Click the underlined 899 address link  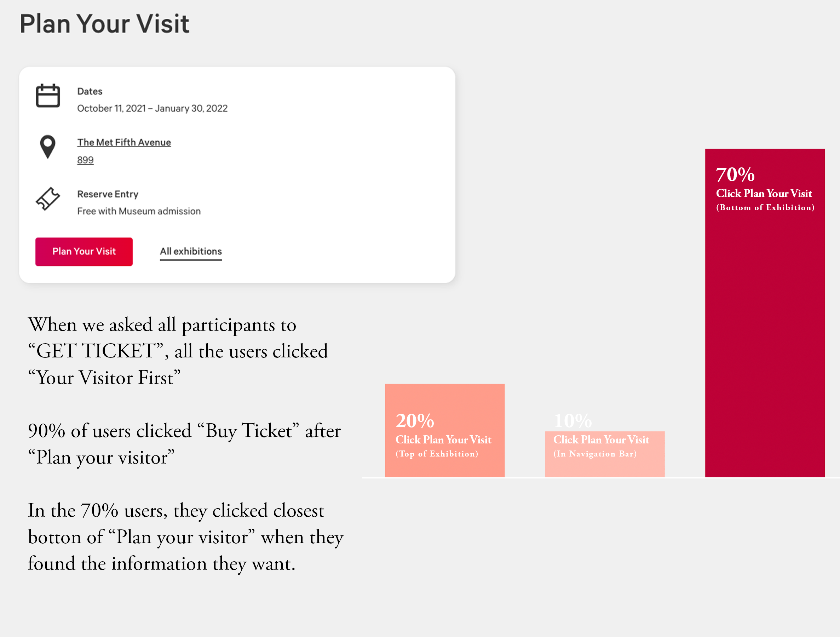85,160
